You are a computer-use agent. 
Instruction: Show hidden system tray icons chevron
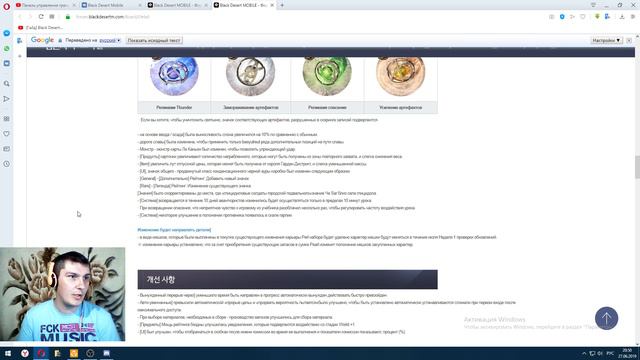click(584, 353)
